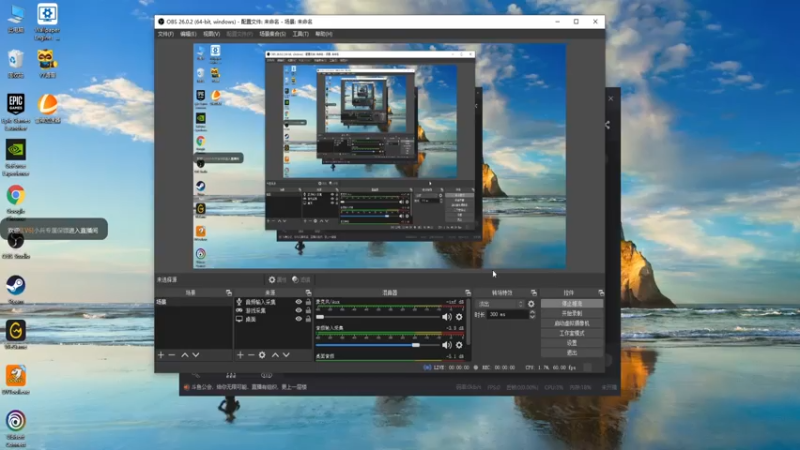Open the Steam desktop icon
The image size is (800, 450).
(x=16, y=289)
